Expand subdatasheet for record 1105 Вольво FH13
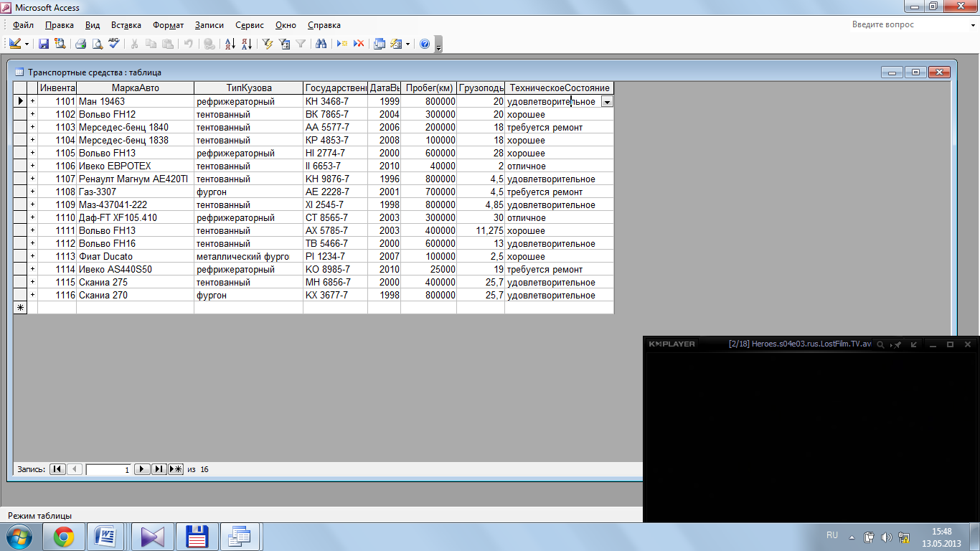The width and height of the screenshot is (980, 551). [32, 154]
